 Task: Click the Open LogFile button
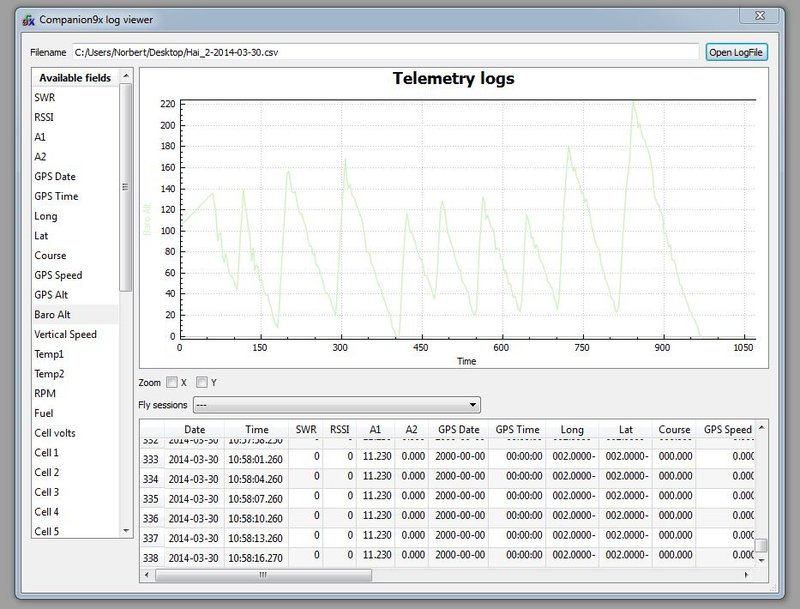736,53
